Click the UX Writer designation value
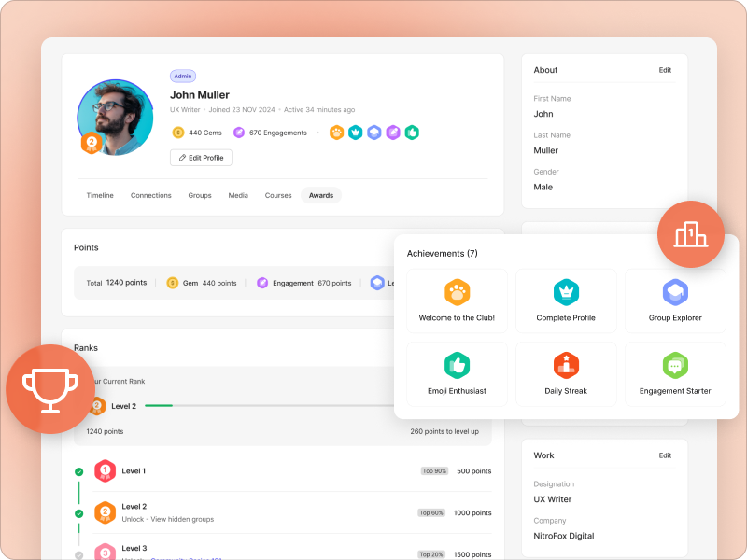 (552, 499)
